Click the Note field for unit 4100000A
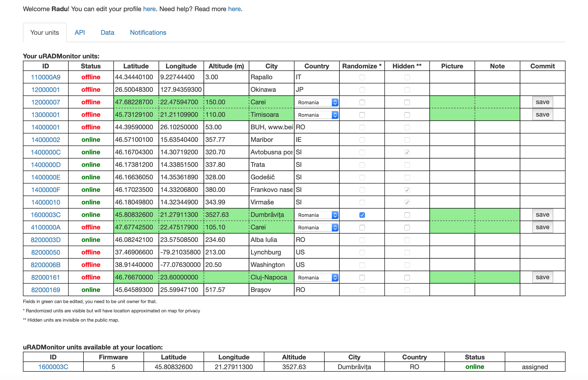Viewport: 588px width, 380px height. (x=497, y=227)
